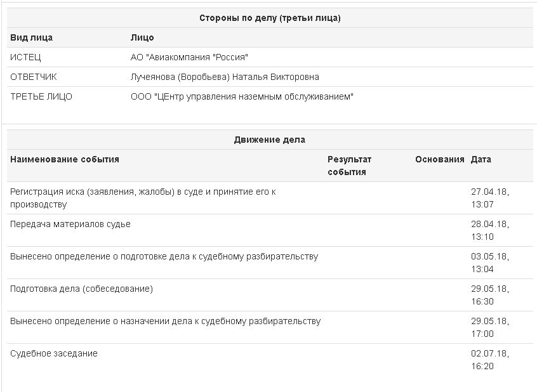The image size is (537, 392).
Task: Select the "ОТВЕТЧИК" row label
Action: point(34,77)
